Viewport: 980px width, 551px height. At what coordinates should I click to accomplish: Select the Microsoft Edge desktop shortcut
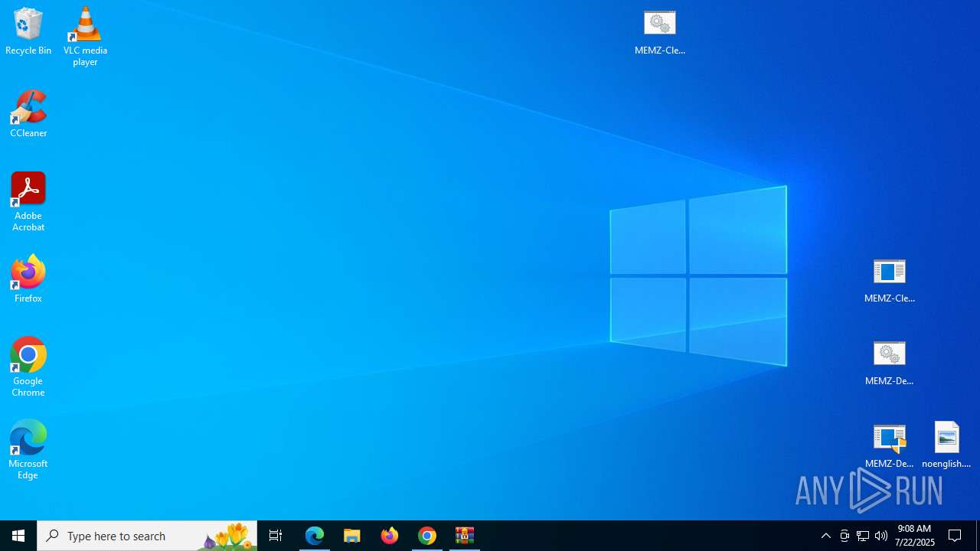[28, 450]
